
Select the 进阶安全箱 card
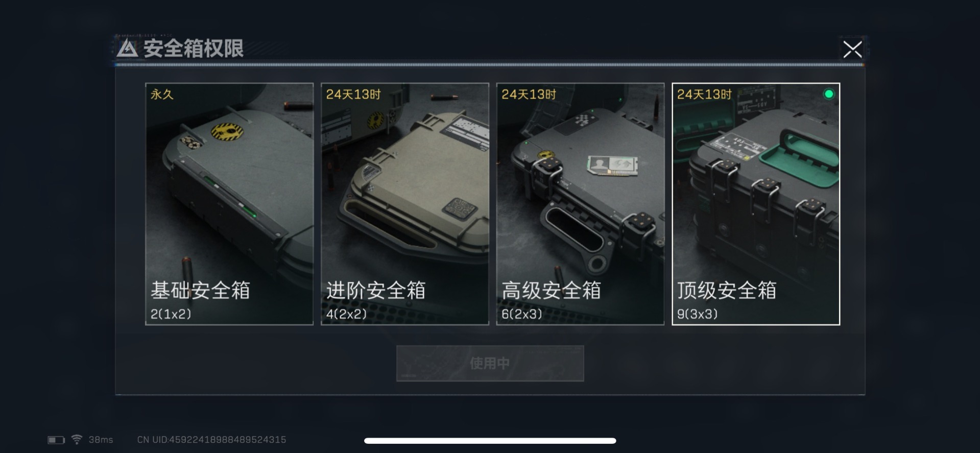[x=405, y=204]
